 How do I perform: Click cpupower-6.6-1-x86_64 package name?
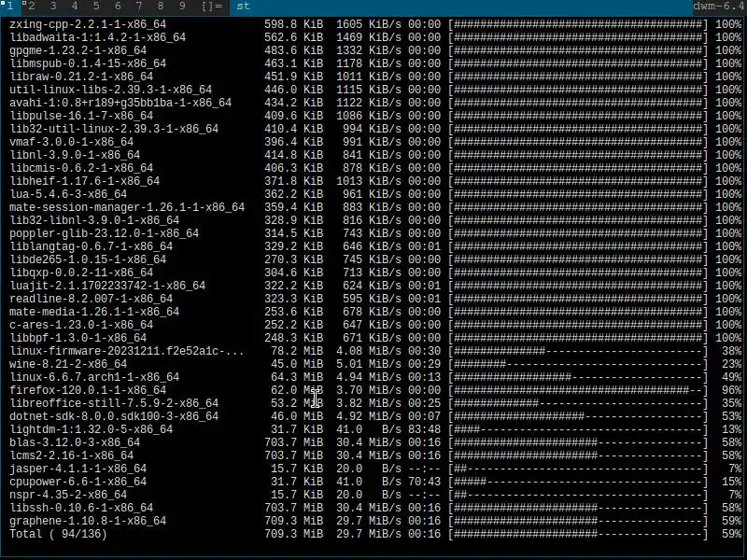pos(78,482)
